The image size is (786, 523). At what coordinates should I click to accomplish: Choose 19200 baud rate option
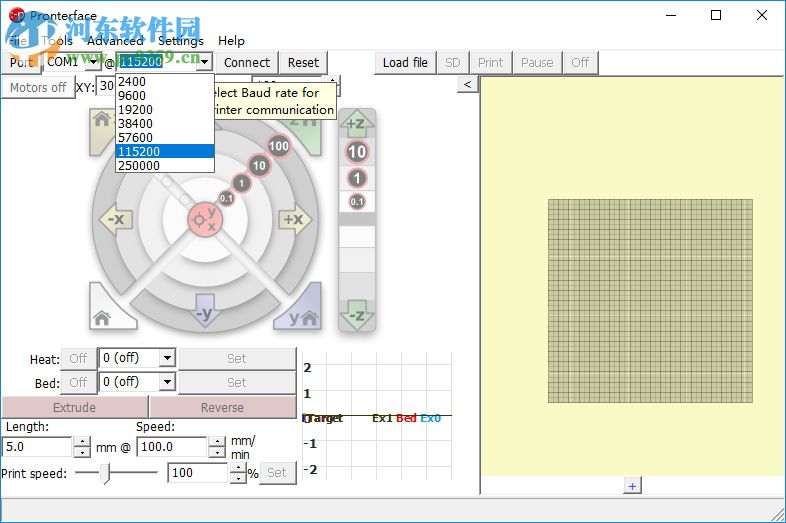[165, 109]
